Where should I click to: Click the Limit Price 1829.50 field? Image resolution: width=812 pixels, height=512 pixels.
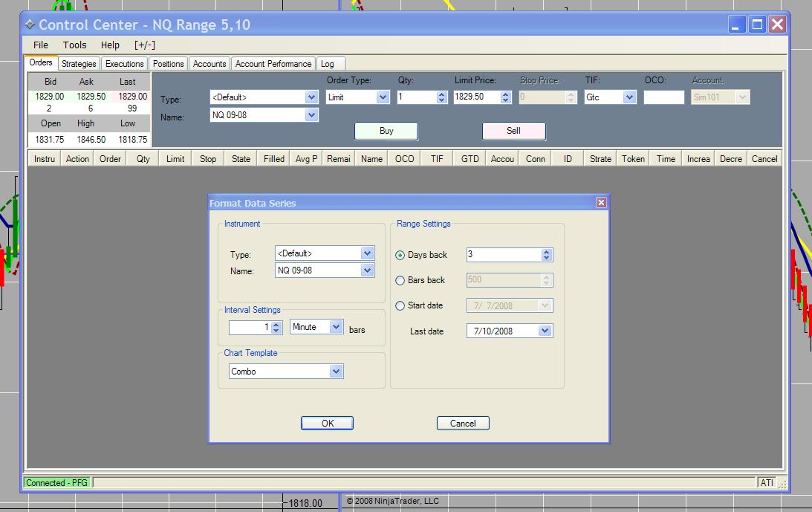pyautogui.click(x=477, y=97)
